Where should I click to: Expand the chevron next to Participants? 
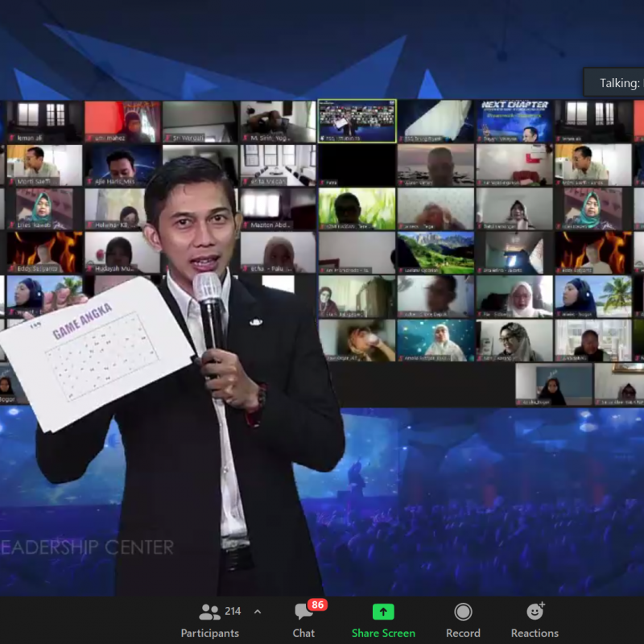[x=258, y=612]
